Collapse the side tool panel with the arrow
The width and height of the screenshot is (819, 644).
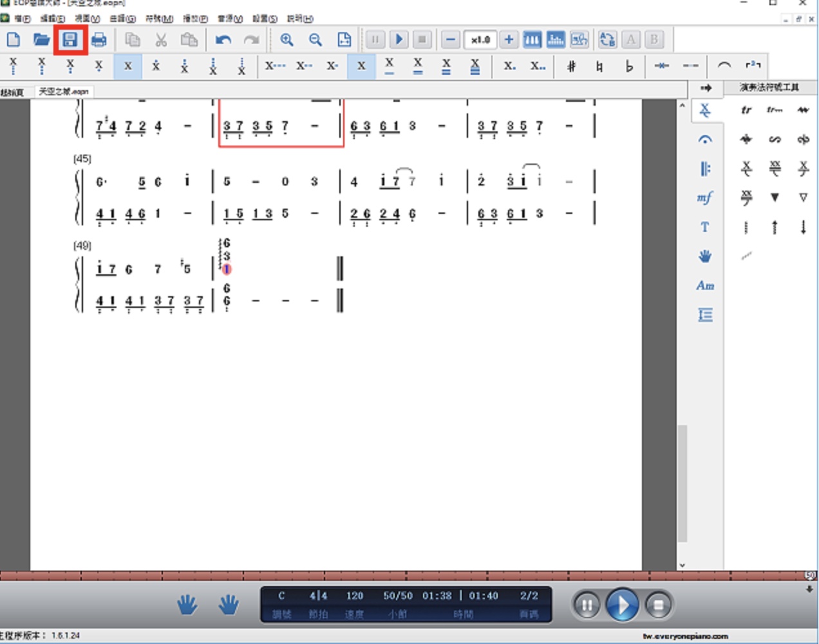[706, 88]
